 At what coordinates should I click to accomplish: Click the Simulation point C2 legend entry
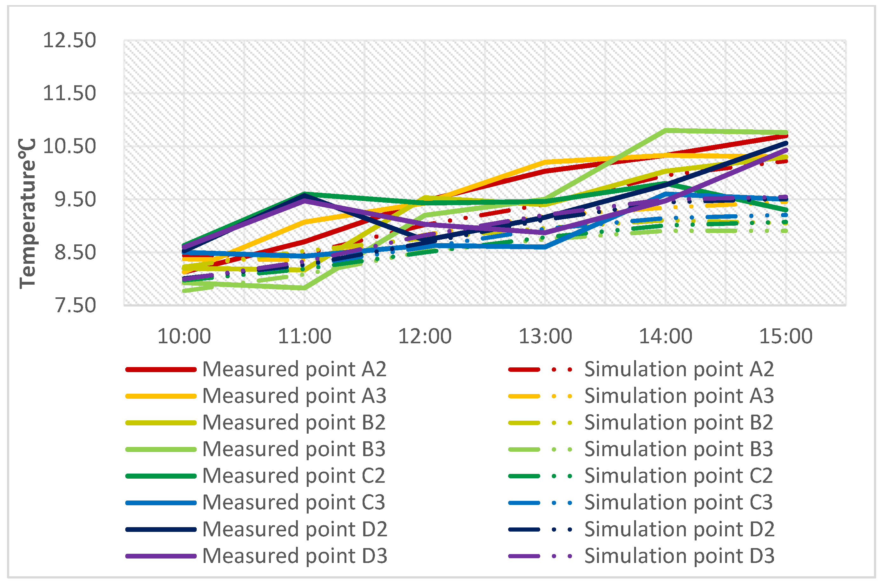(x=679, y=476)
